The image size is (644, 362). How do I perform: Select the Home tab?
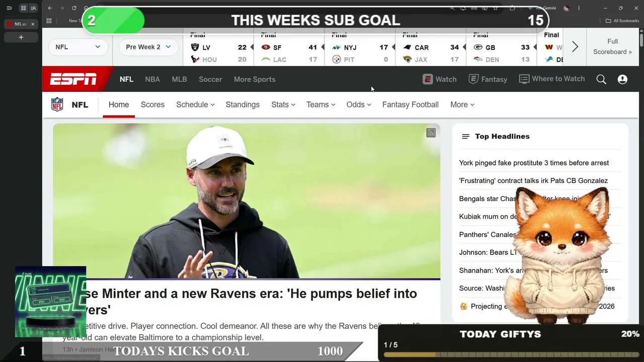119,105
